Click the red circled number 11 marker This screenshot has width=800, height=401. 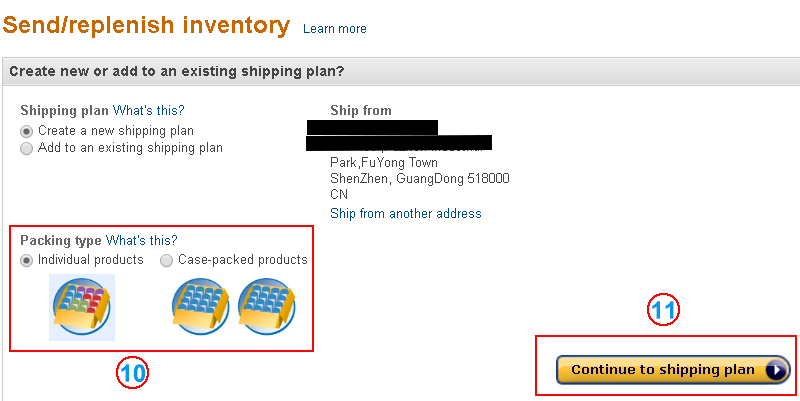tap(663, 310)
